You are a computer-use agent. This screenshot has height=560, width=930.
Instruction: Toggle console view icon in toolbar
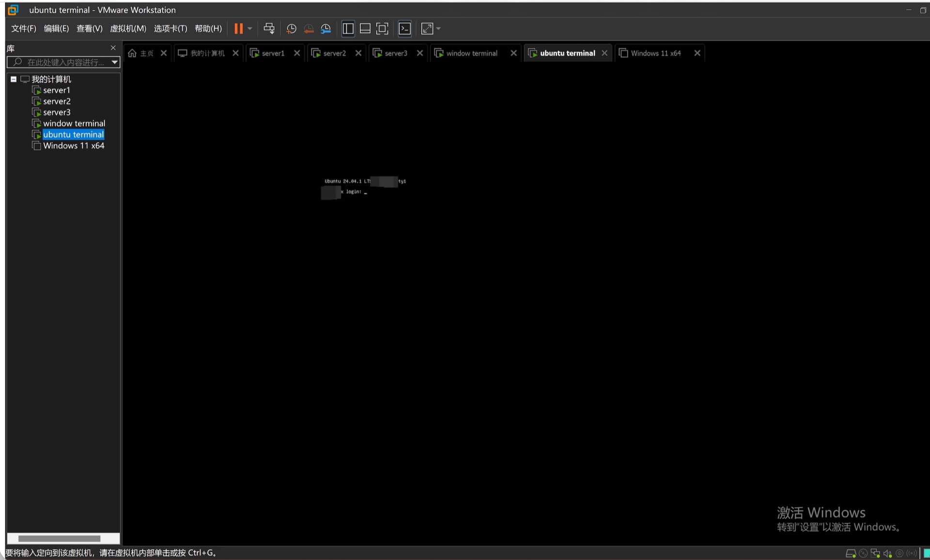404,29
